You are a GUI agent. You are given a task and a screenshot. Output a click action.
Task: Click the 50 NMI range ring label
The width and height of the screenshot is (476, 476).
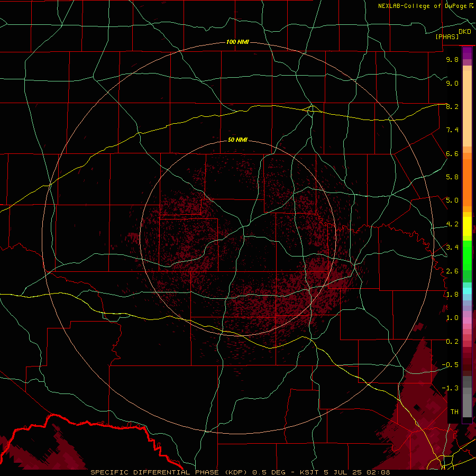tap(237, 140)
